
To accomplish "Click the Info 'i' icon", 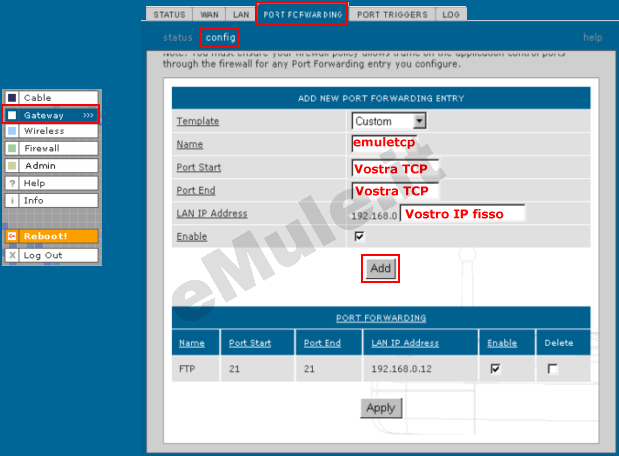I will click(12, 200).
